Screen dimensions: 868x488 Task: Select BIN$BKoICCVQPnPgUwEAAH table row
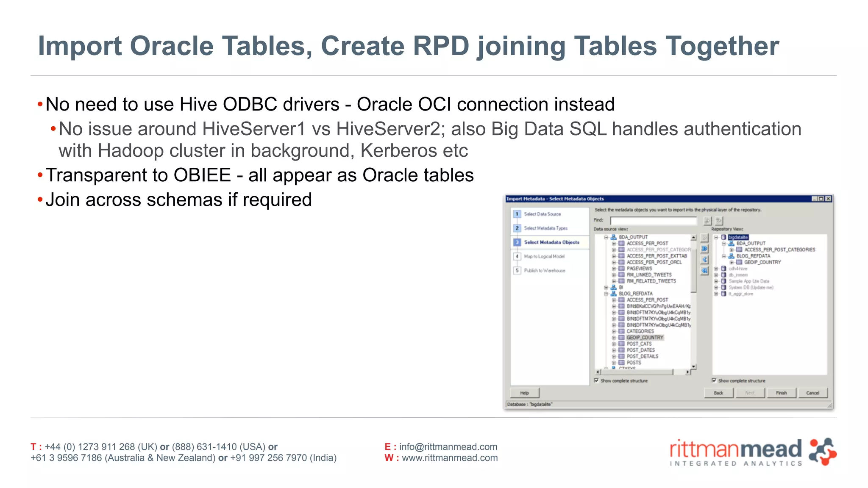click(x=658, y=306)
